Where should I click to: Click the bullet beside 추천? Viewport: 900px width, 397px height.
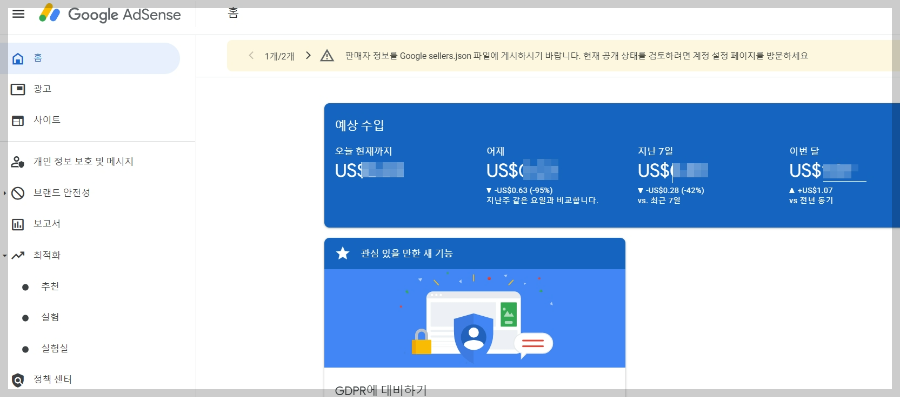[x=25, y=287]
